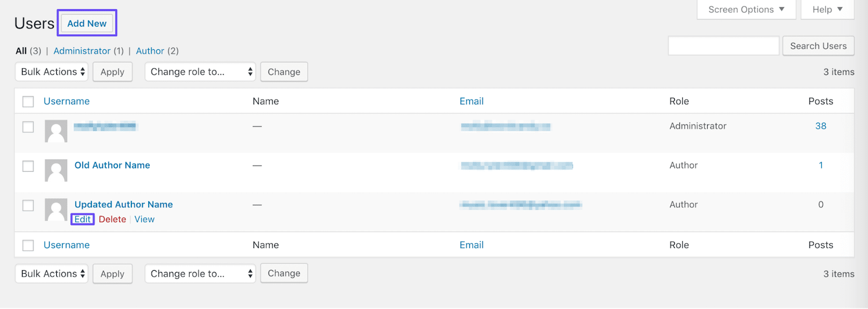Open the bottom Bulk Actions dropdown
868x309 pixels.
52,274
